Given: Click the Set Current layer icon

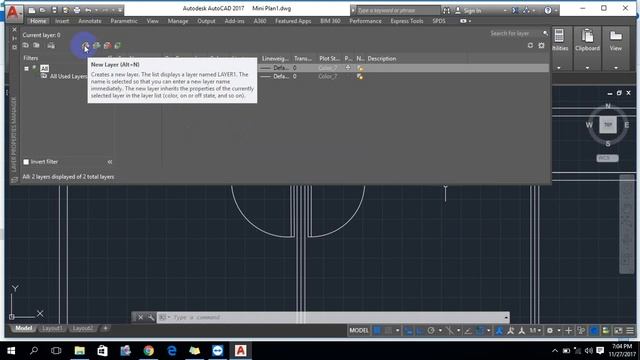Looking at the screenshot, I should click(x=118, y=46).
